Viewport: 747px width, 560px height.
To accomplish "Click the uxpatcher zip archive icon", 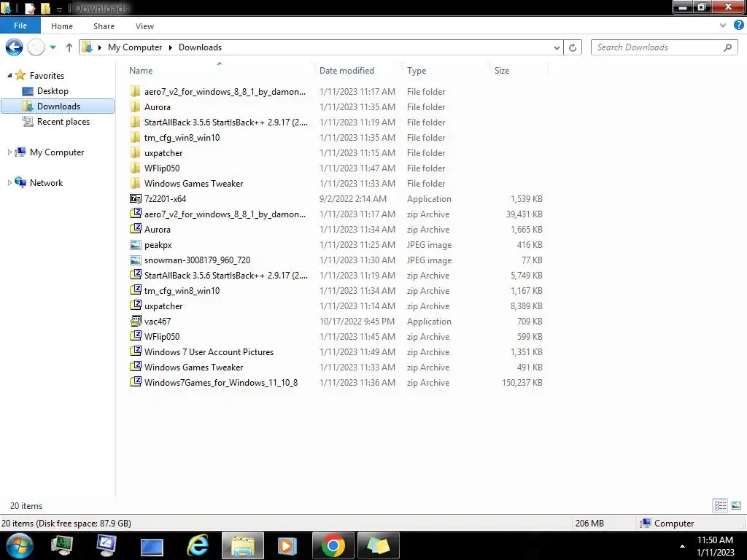I will (135, 306).
